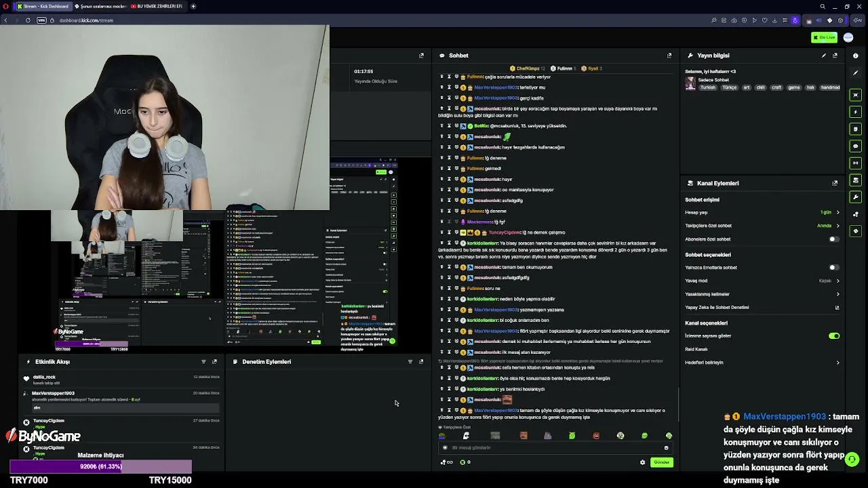Click the search icon in the title bar
This screenshot has width=868, height=488.
point(823,6)
